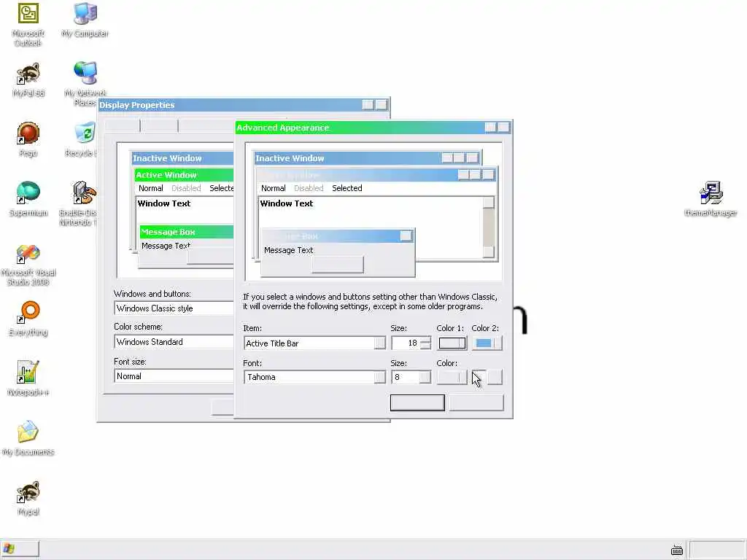
Task: Select the Notepad++ desktop shortcut
Action: [28, 378]
